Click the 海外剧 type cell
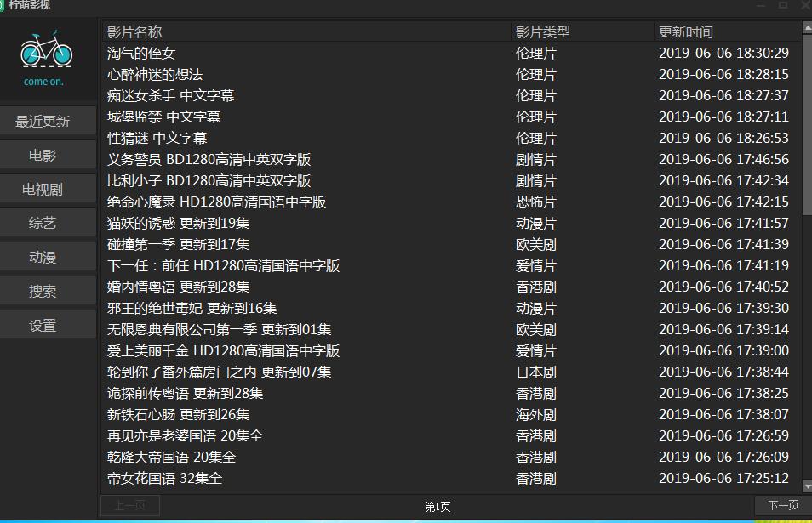This screenshot has height=523, width=812. click(x=535, y=414)
